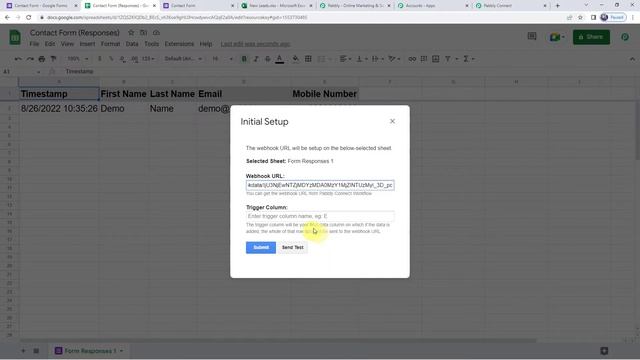This screenshot has width=640, height=360.
Task: Click the cloud document status icon
Action: [156, 33]
